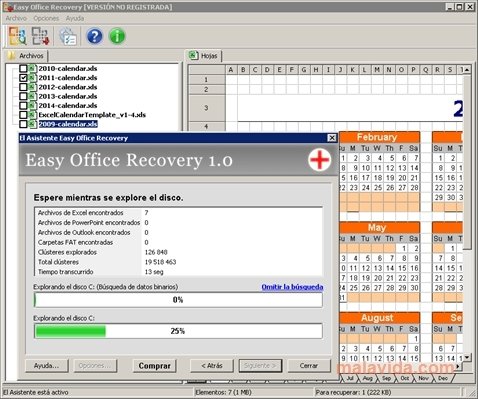This screenshot has width=478, height=399.
Task: Close the Easy Office Recovery wizard dialog
Action: tap(332, 138)
